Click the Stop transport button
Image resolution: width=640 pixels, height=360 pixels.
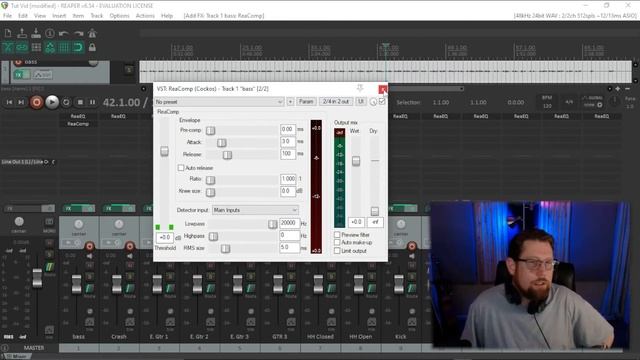(80, 102)
